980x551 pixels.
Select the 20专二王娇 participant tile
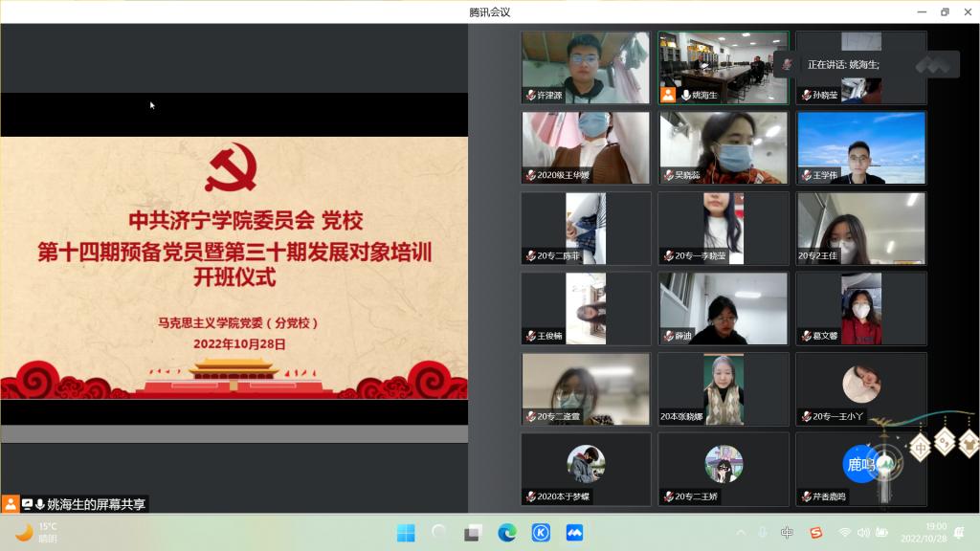[x=724, y=469]
